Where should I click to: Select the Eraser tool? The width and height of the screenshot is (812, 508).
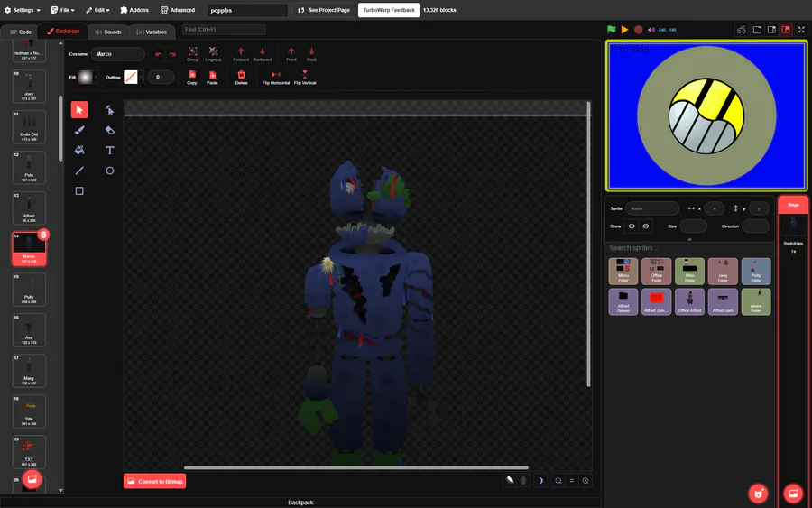(x=110, y=130)
